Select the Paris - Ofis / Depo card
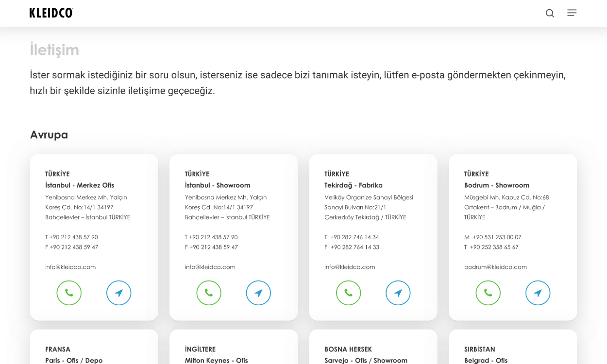This screenshot has height=364, width=607. [x=74, y=360]
